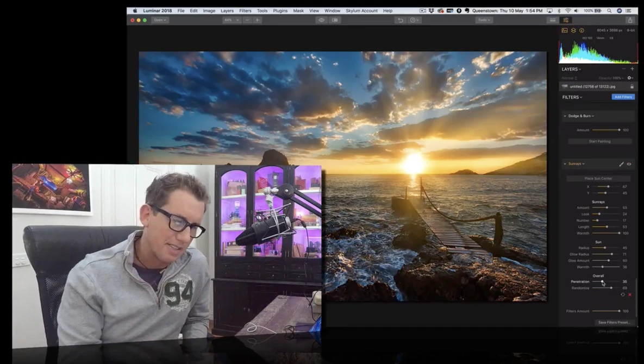Click the Siri icon in menu bar

coord(620,11)
